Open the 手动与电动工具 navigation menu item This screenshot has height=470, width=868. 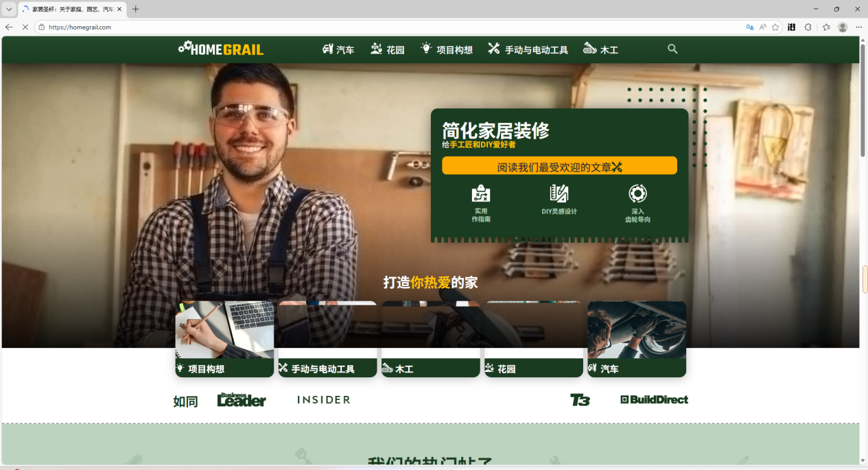(x=528, y=49)
